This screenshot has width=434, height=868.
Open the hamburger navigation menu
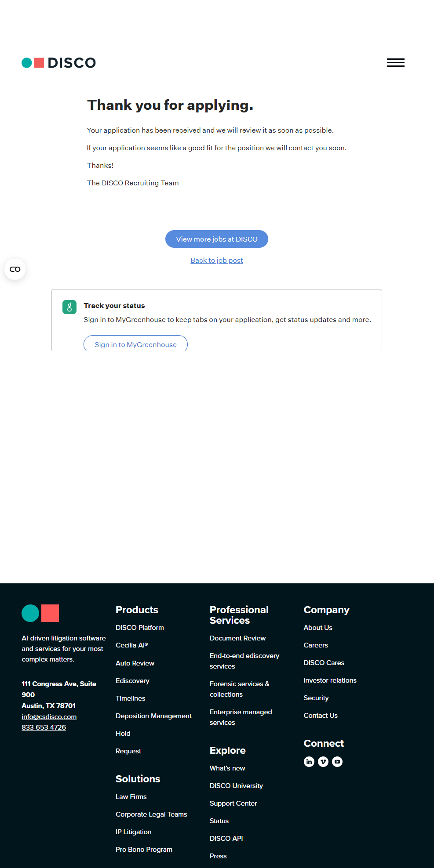(x=395, y=63)
